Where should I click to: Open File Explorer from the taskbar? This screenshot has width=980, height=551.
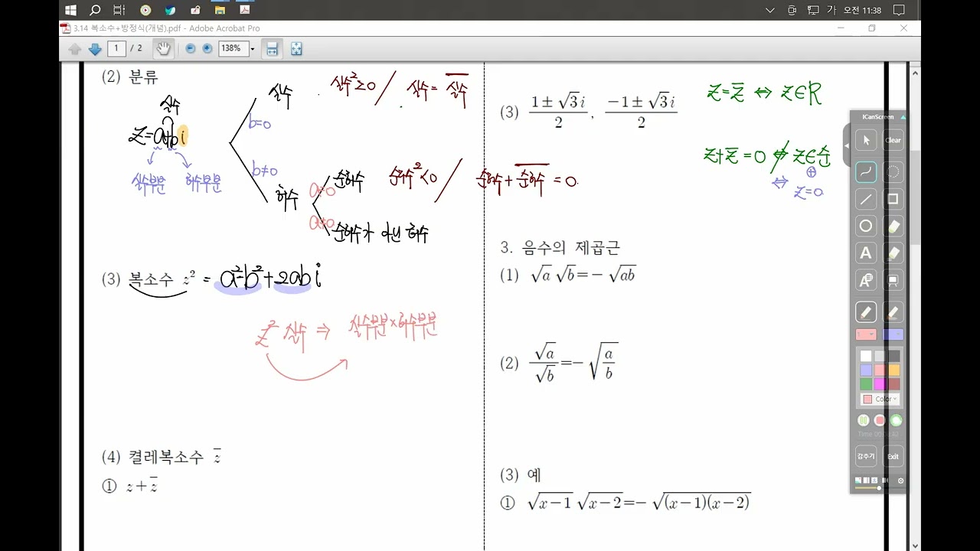[220, 10]
